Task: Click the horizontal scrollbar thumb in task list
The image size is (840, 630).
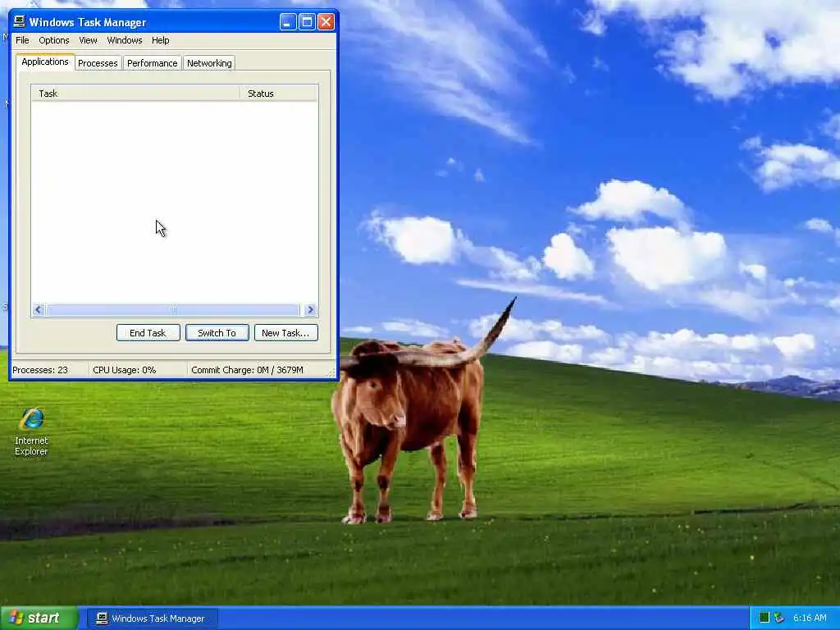Action: (x=172, y=309)
